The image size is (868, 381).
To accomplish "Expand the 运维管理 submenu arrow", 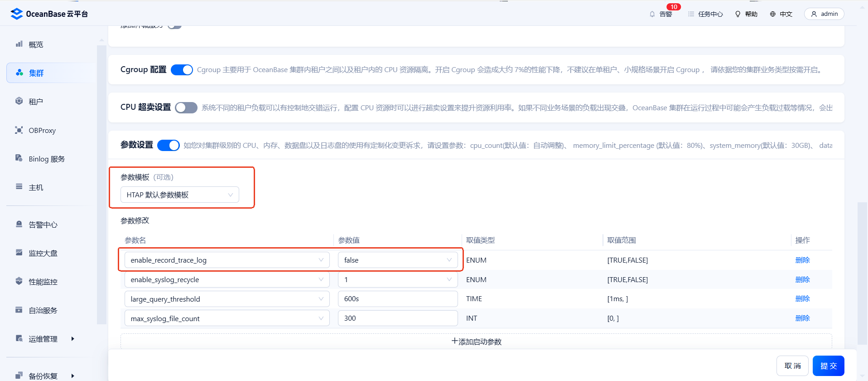I will (72, 339).
